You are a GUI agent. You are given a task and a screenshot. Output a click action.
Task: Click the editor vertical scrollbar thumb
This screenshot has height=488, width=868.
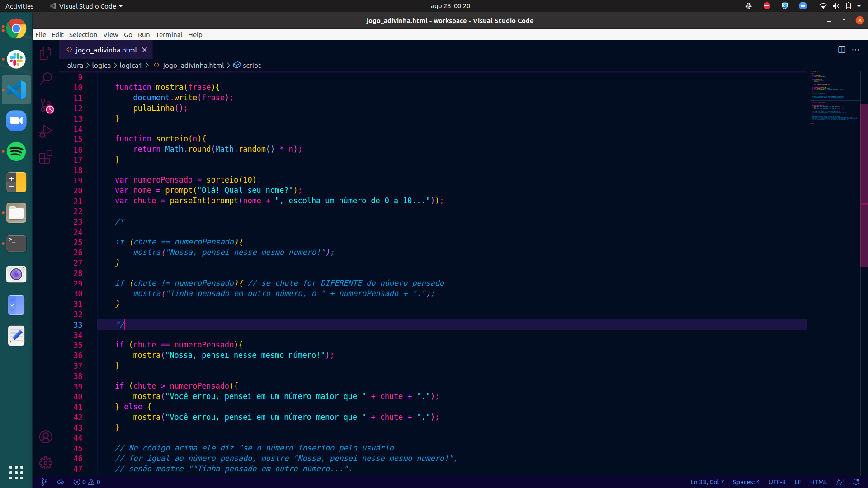(864, 185)
